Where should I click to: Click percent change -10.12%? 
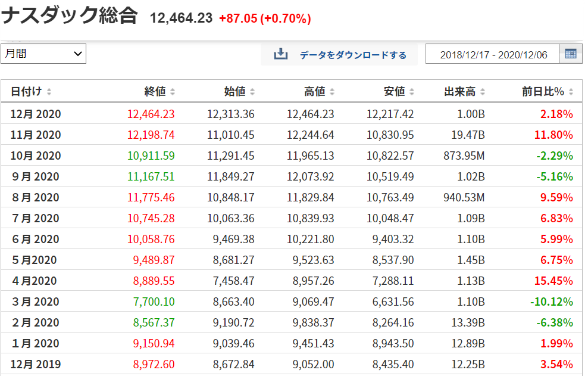(552, 302)
